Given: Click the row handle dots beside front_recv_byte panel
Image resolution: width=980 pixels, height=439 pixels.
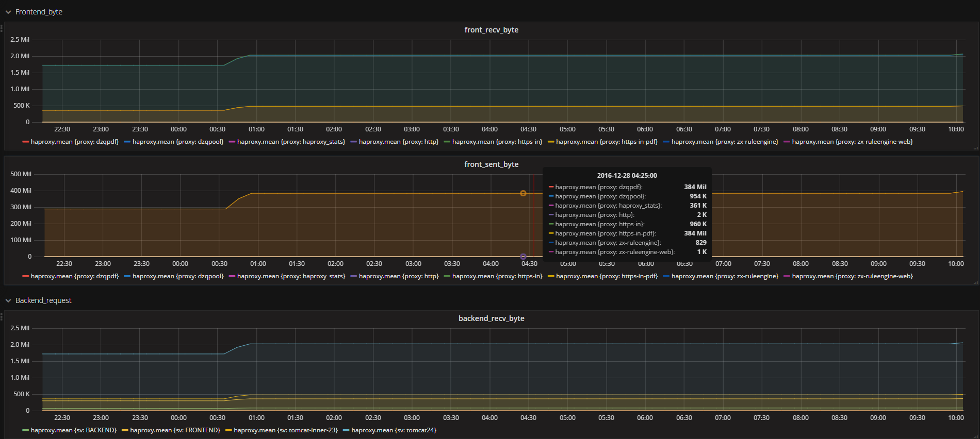Looking at the screenshot, I should [x=2, y=28].
